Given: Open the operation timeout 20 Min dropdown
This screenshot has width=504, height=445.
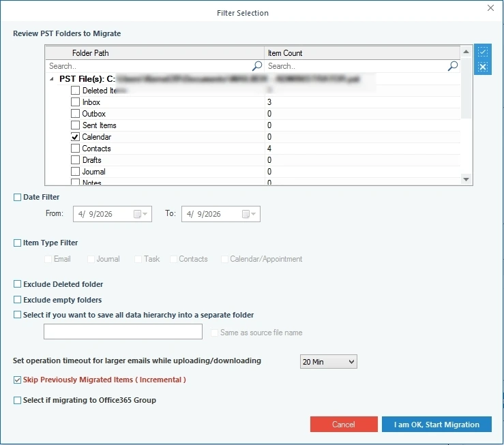Looking at the screenshot, I should point(328,362).
